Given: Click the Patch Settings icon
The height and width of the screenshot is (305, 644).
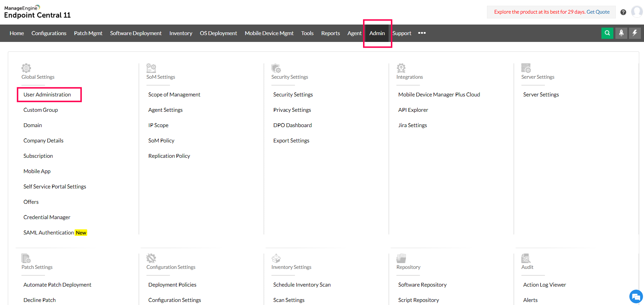Looking at the screenshot, I should (26, 258).
